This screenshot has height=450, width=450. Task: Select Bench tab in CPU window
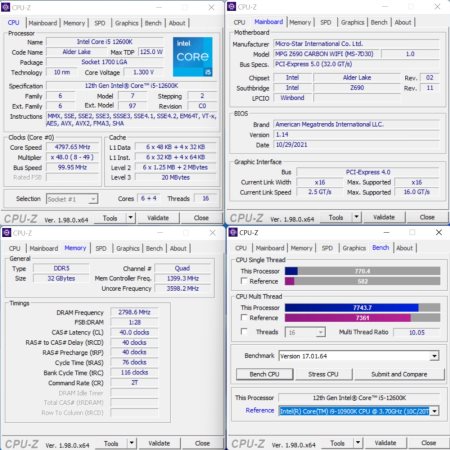pyautogui.click(x=153, y=23)
